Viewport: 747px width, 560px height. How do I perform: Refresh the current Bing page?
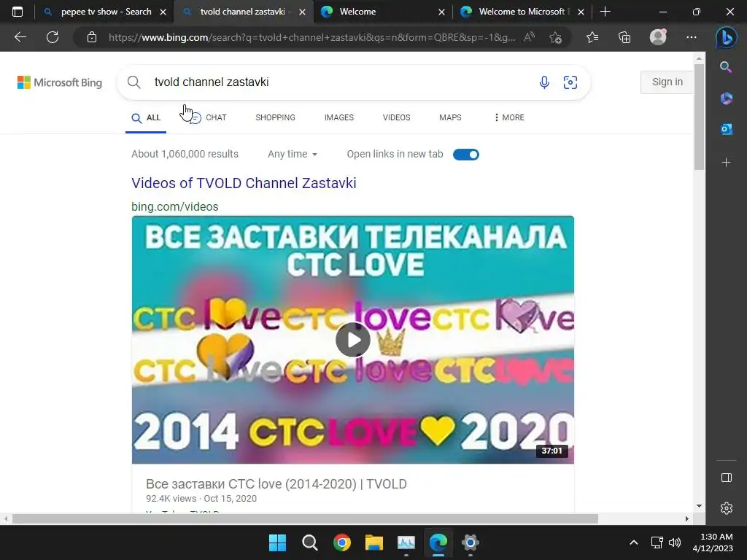pos(53,37)
